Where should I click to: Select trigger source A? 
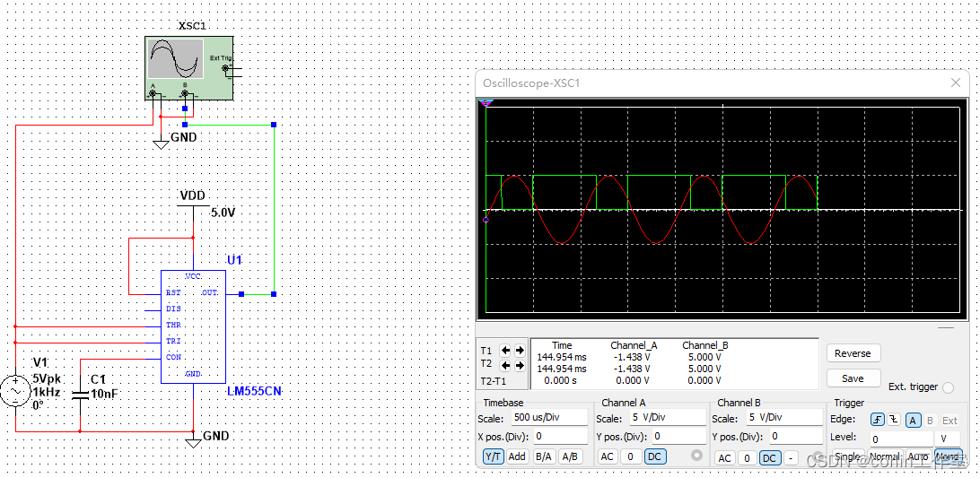pos(913,421)
